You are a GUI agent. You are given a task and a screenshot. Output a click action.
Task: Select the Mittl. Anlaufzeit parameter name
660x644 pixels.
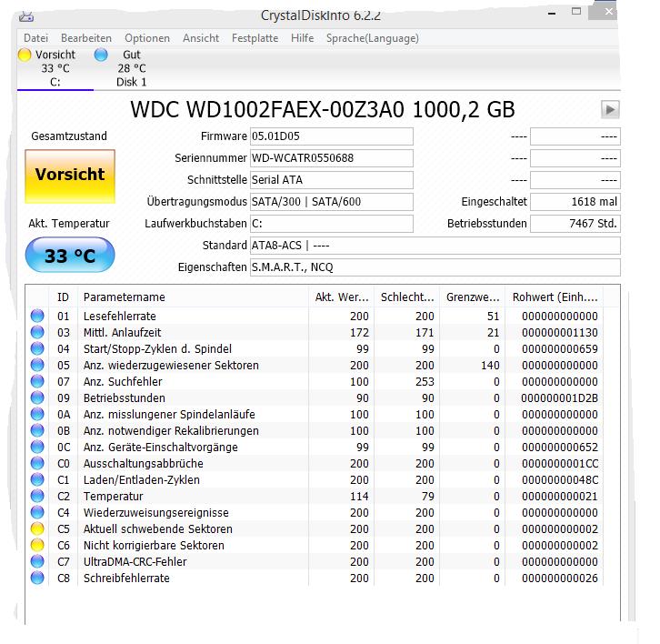(x=122, y=333)
